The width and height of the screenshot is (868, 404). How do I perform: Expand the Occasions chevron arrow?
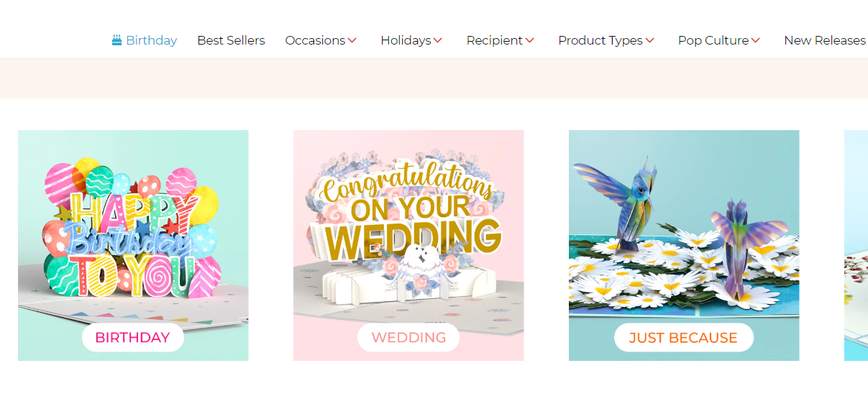tap(352, 41)
